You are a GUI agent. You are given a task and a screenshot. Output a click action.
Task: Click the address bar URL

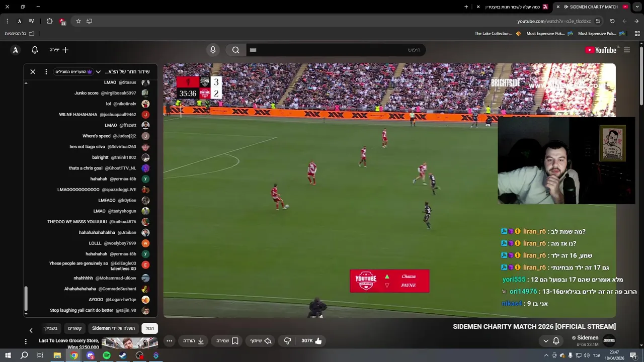pyautogui.click(x=554, y=21)
